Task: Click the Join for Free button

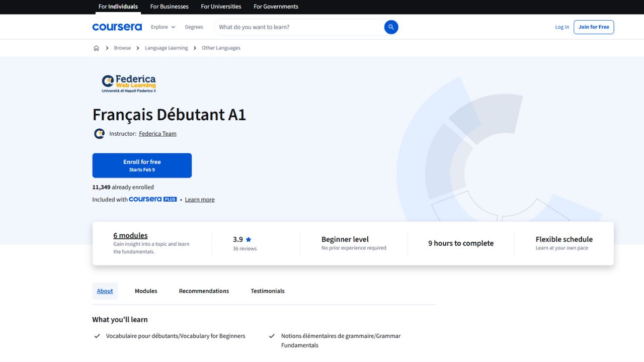Action: pos(594,27)
